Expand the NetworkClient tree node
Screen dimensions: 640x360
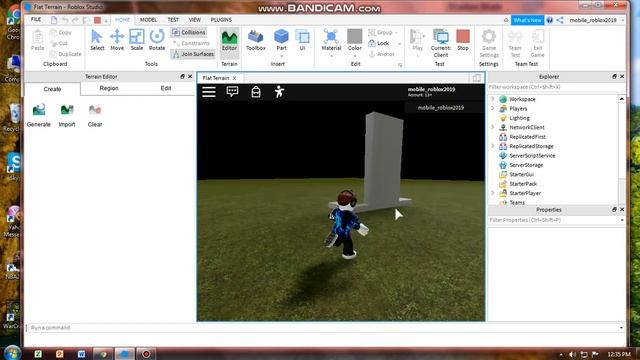pyautogui.click(x=493, y=127)
